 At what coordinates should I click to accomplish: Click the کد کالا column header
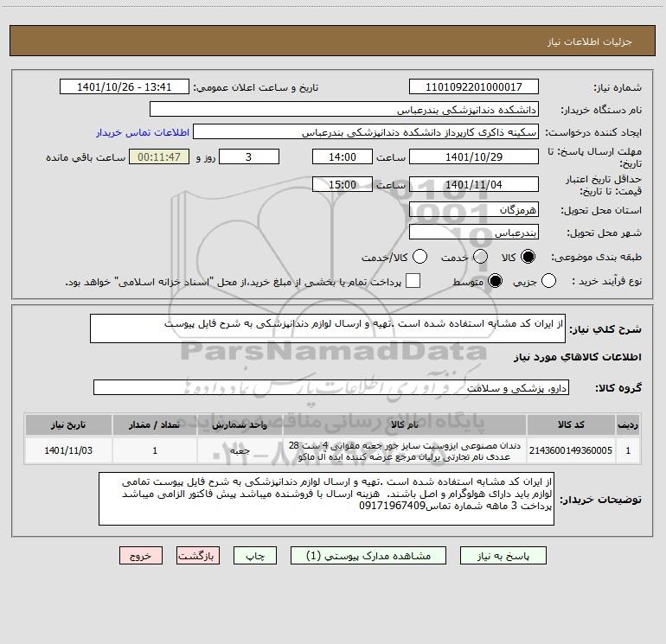571,424
